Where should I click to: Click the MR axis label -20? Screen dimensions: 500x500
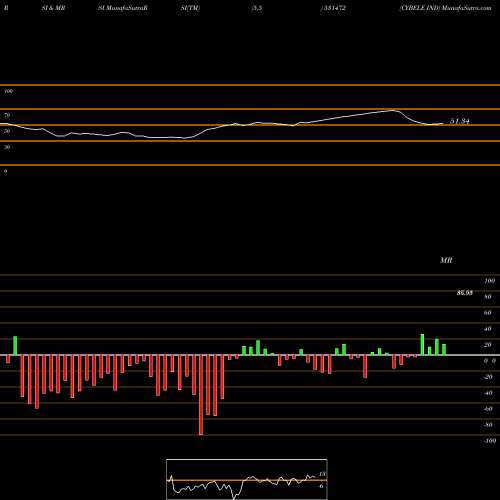488,377
